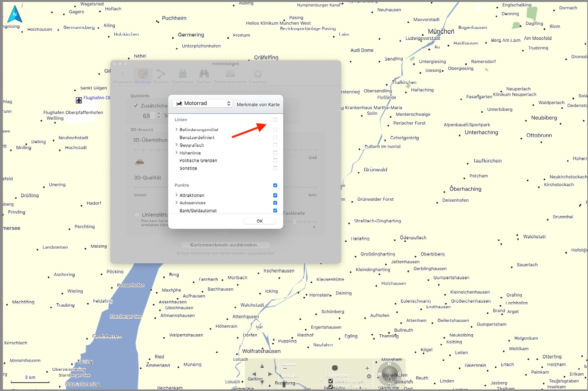Uncheck the Autoservices checkbox
This screenshot has height=391, width=588.
point(275,203)
